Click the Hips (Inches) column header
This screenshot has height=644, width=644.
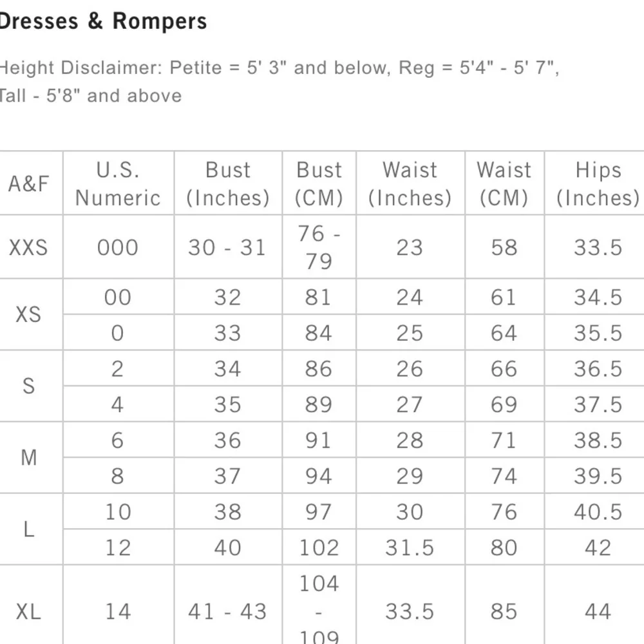(x=598, y=184)
